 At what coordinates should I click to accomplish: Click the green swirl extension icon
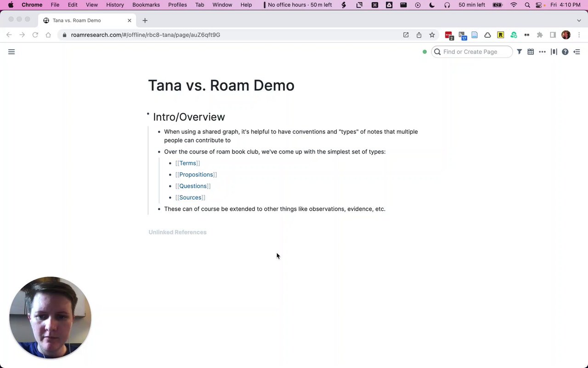[514, 35]
